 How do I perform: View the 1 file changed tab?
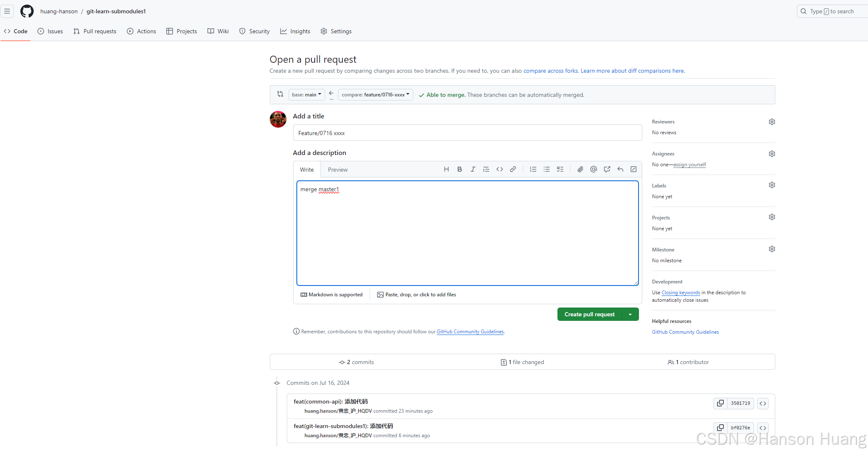523,362
